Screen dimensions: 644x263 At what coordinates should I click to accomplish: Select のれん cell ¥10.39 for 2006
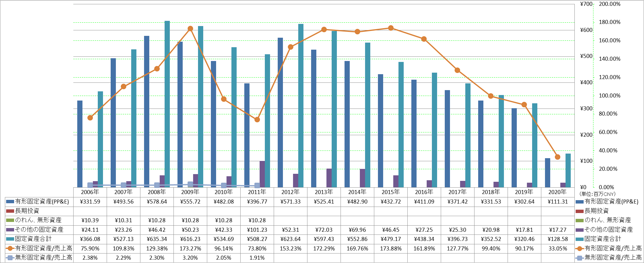[90, 220]
